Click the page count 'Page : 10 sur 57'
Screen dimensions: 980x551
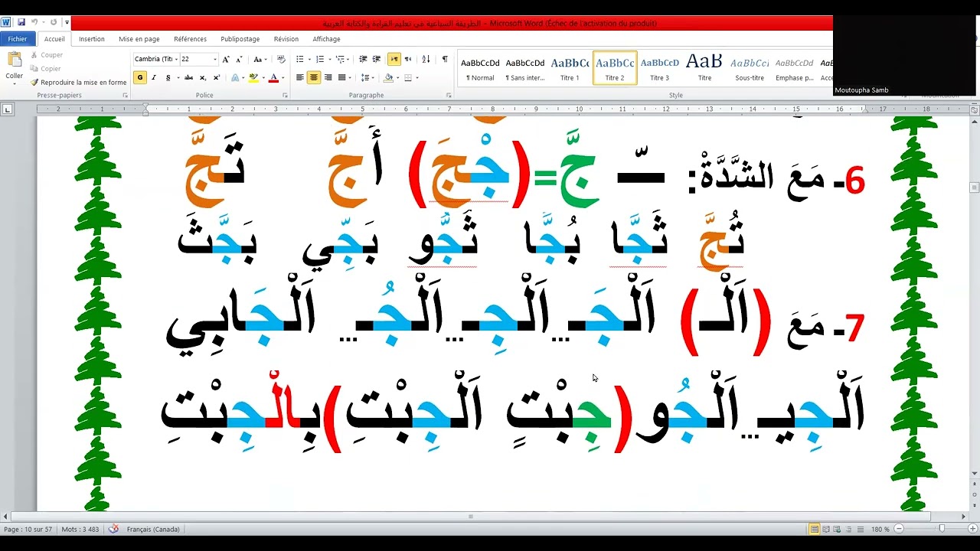[x=28, y=529]
